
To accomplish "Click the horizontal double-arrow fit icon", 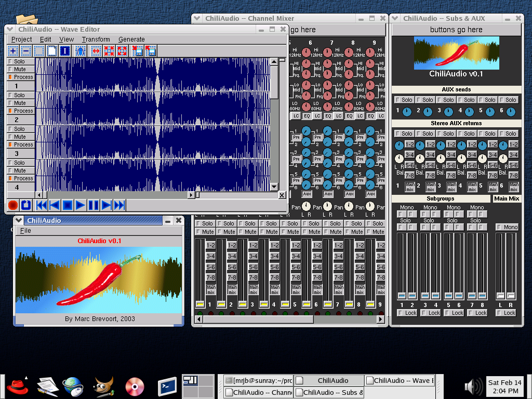I will coord(96,51).
